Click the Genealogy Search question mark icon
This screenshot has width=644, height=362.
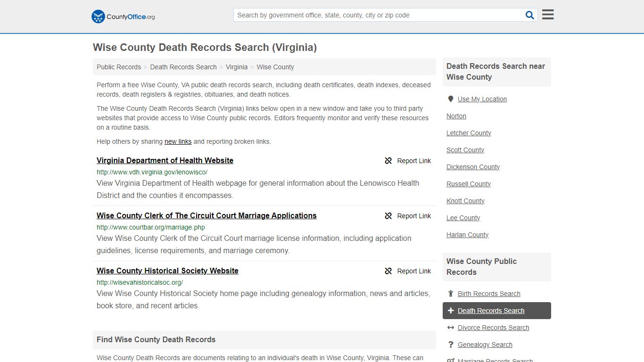coord(451,345)
